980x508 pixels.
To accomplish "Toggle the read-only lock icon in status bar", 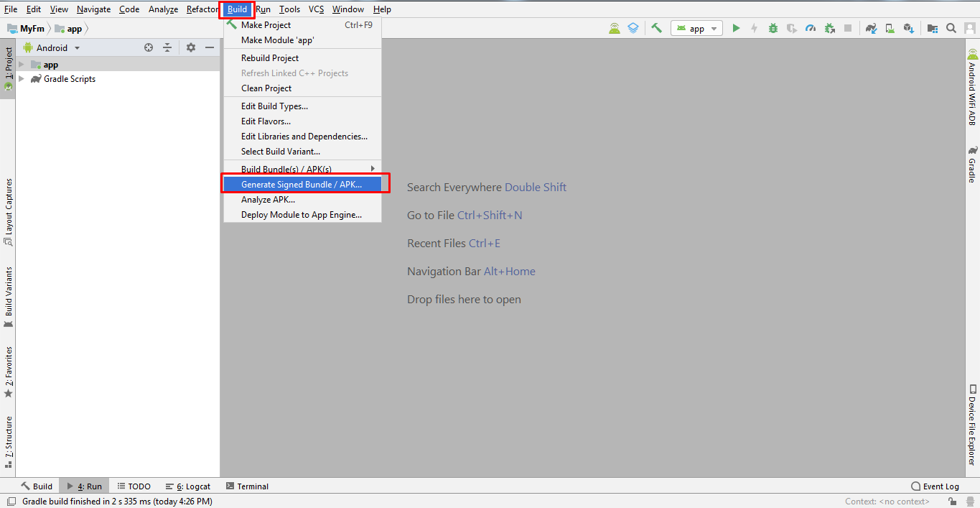I will coord(951,502).
